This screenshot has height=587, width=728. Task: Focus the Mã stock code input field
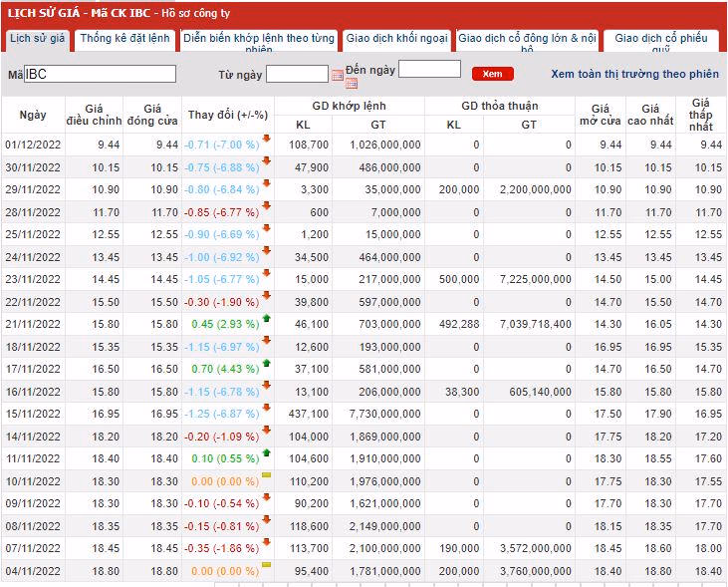pyautogui.click(x=100, y=74)
